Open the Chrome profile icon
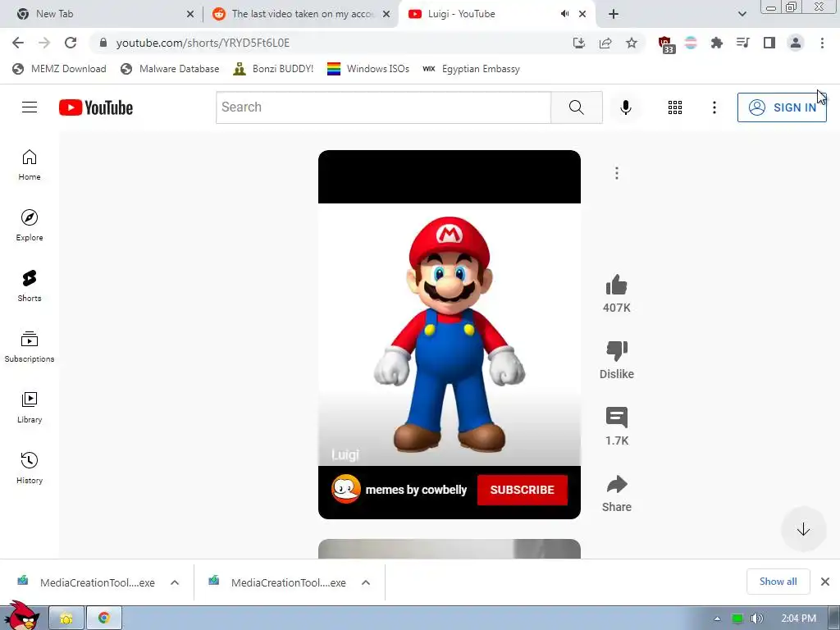840x630 pixels. point(796,43)
